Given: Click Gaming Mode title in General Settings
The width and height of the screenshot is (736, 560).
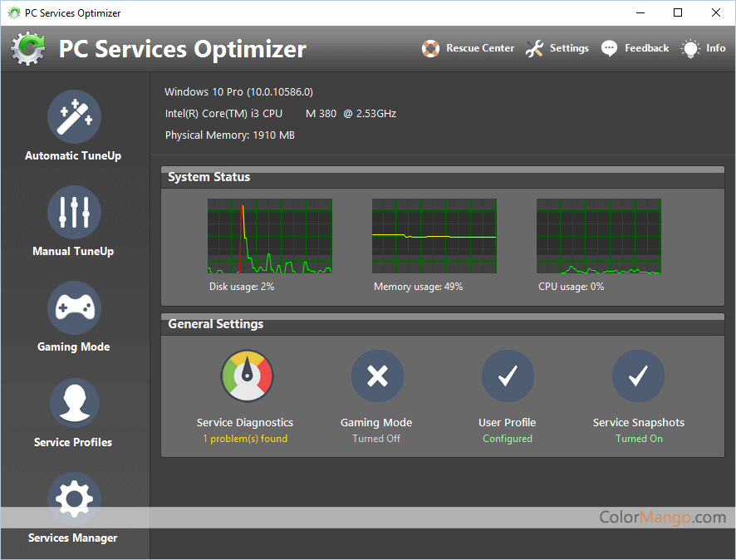Looking at the screenshot, I should [376, 423].
